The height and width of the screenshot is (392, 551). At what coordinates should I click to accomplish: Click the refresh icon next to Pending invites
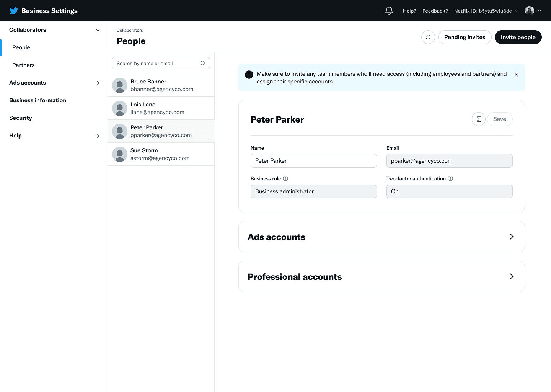click(428, 37)
